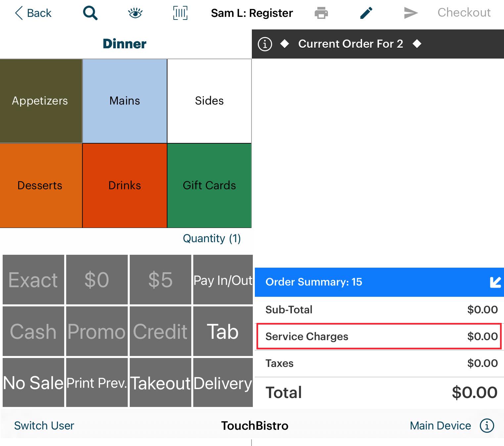Expand the Quantity (1) selector
The height and width of the screenshot is (446, 504).
[212, 238]
